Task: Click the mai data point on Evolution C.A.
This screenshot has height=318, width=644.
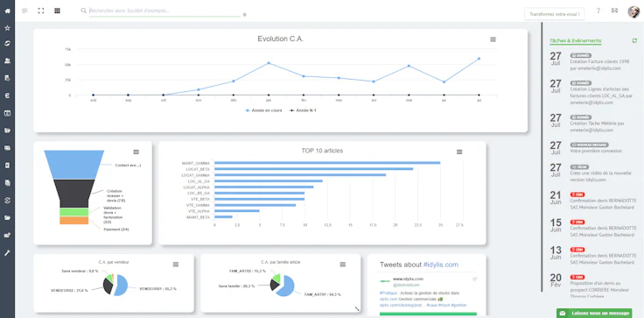Action: (x=409, y=66)
